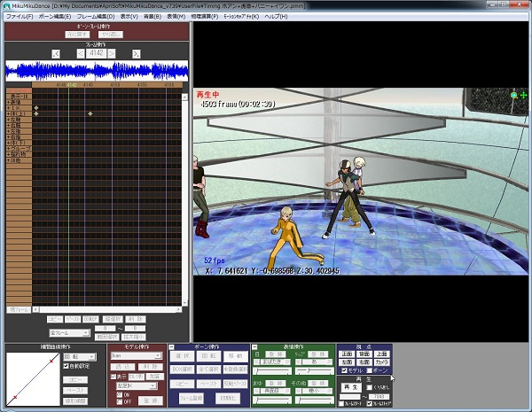Click the 背面 back view button
Image resolution: width=532 pixels, height=412 pixels.
364,354
